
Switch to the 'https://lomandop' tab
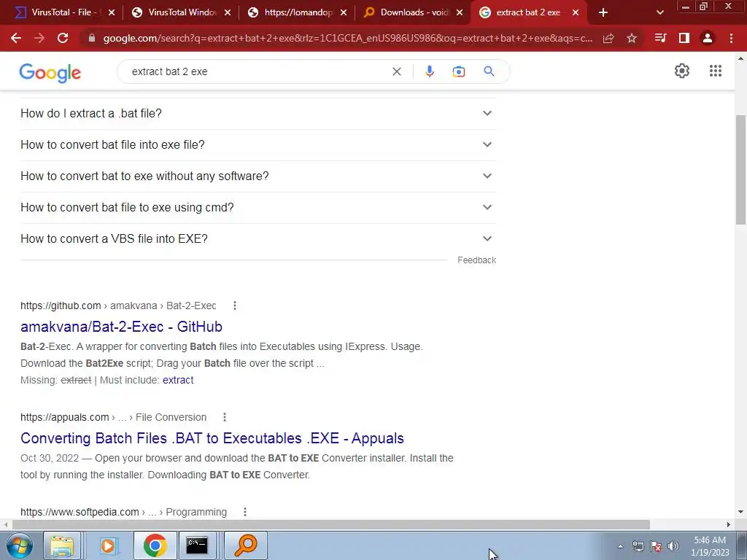coord(298,12)
